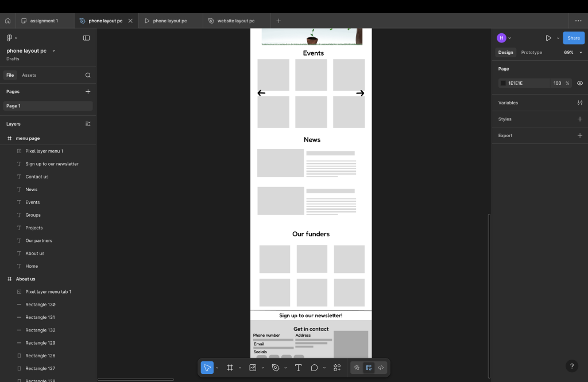The image size is (588, 382).
Task: Open the 69% zoom dropdown
Action: [x=572, y=52]
